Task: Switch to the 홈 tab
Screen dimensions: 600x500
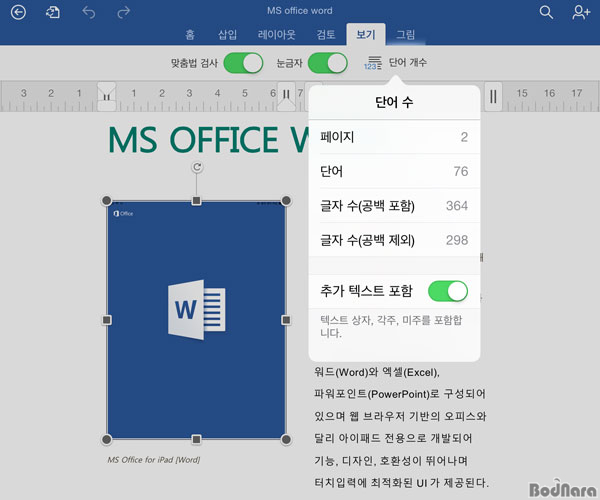Action: 190,35
